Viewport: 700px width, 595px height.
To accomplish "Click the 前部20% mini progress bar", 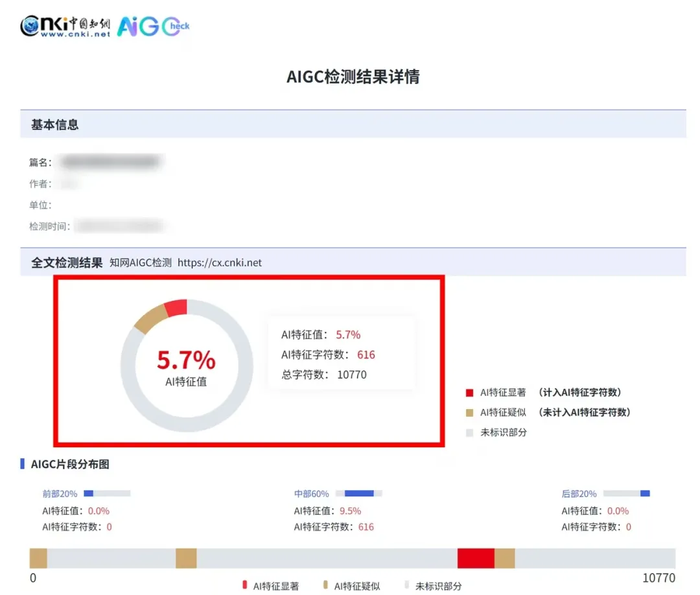I will pyautogui.click(x=107, y=493).
